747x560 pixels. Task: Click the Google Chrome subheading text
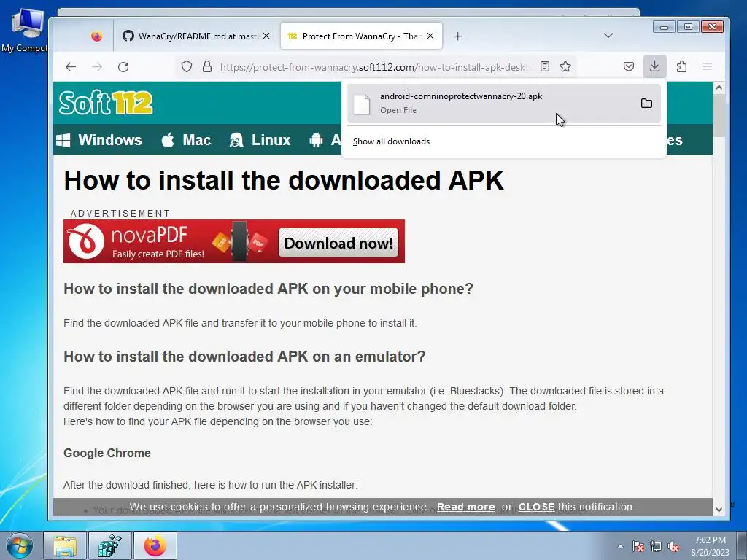click(107, 453)
